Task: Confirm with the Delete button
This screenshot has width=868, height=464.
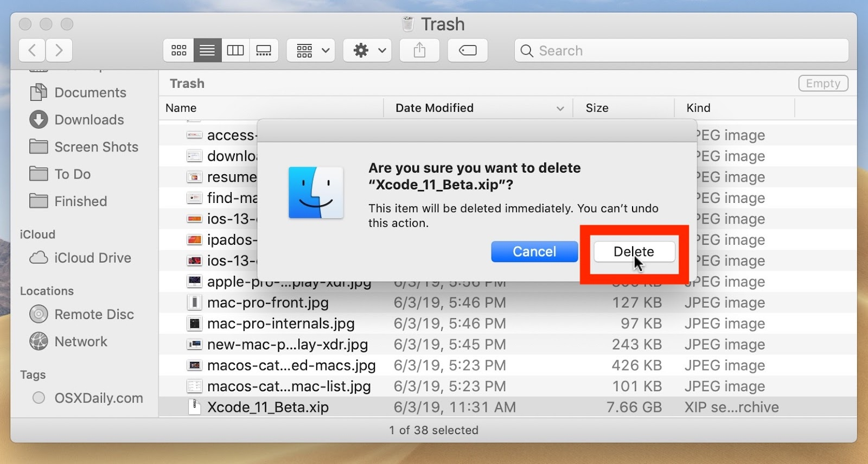Action: coord(634,252)
